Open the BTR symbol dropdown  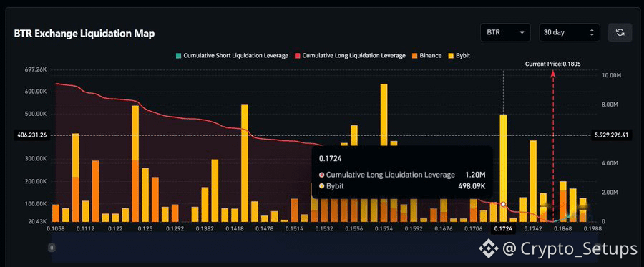(x=505, y=32)
